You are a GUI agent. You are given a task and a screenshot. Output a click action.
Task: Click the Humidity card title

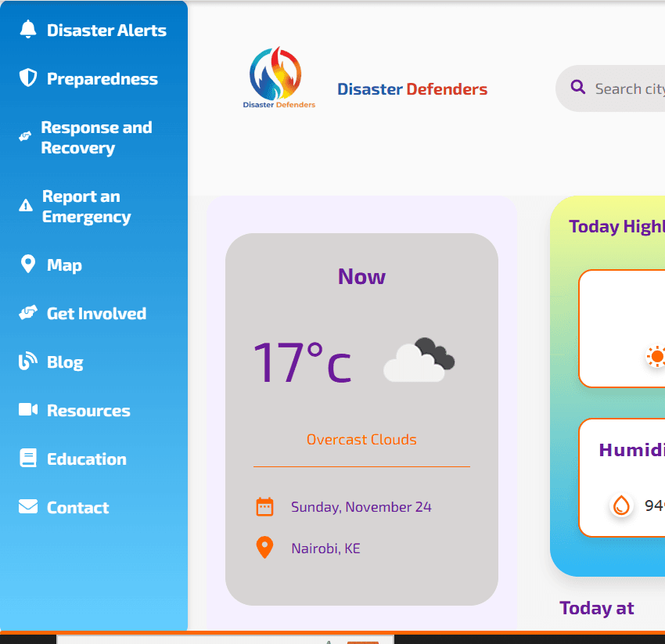click(631, 450)
